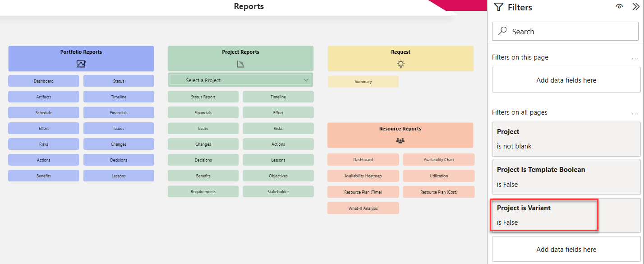The height and width of the screenshot is (264, 644).
Task: Click the Request lightbulb icon
Action: coord(400,64)
